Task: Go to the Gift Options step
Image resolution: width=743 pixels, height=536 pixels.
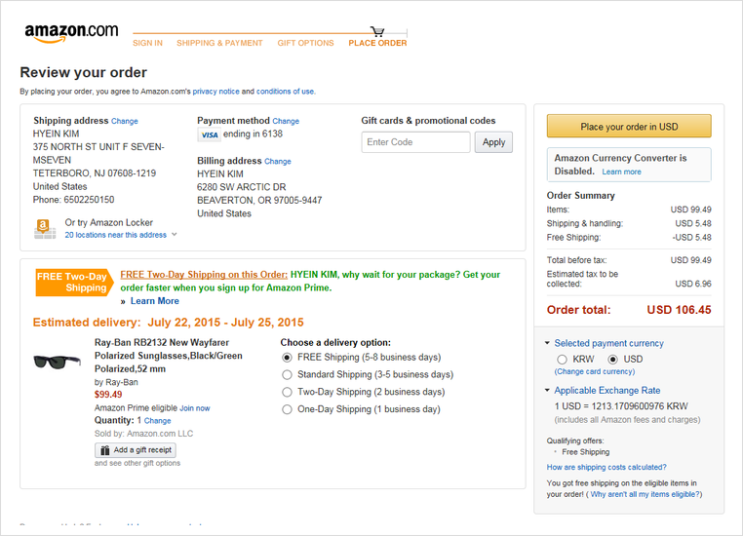Action: 305,43
